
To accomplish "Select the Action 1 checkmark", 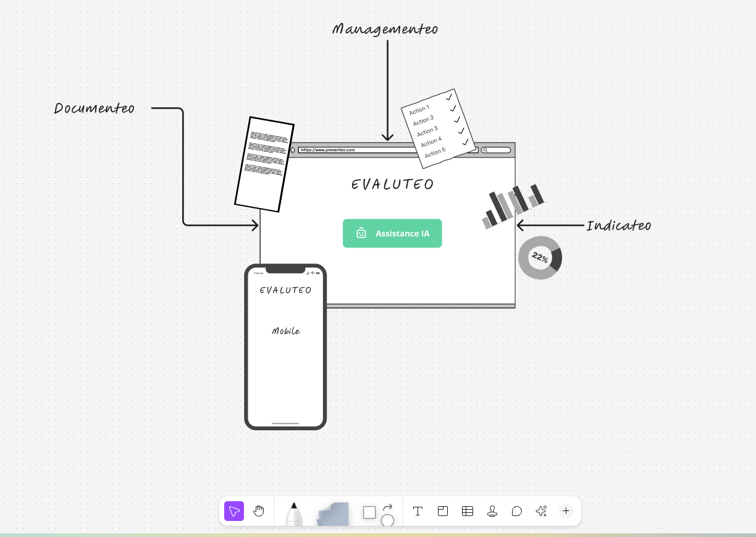I will (x=449, y=98).
